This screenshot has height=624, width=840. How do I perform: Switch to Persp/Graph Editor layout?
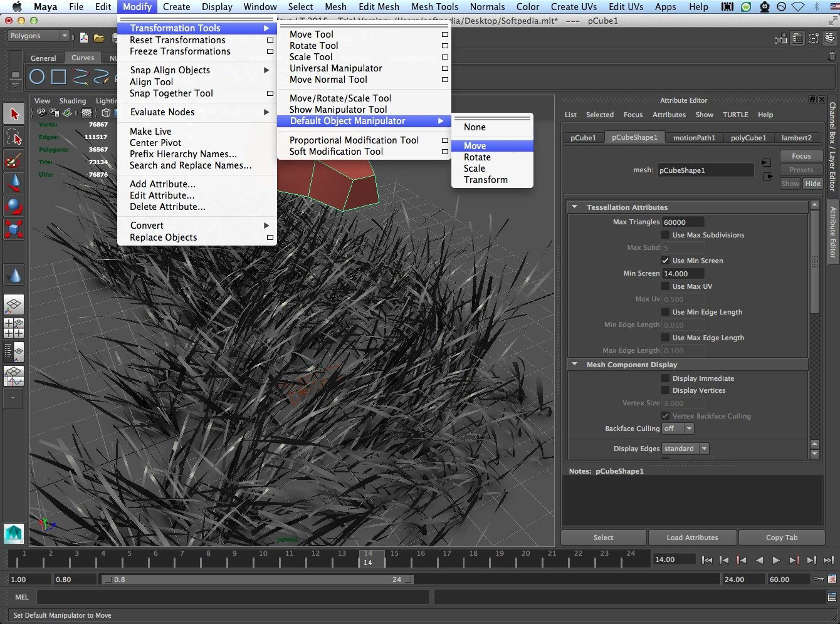(14, 376)
